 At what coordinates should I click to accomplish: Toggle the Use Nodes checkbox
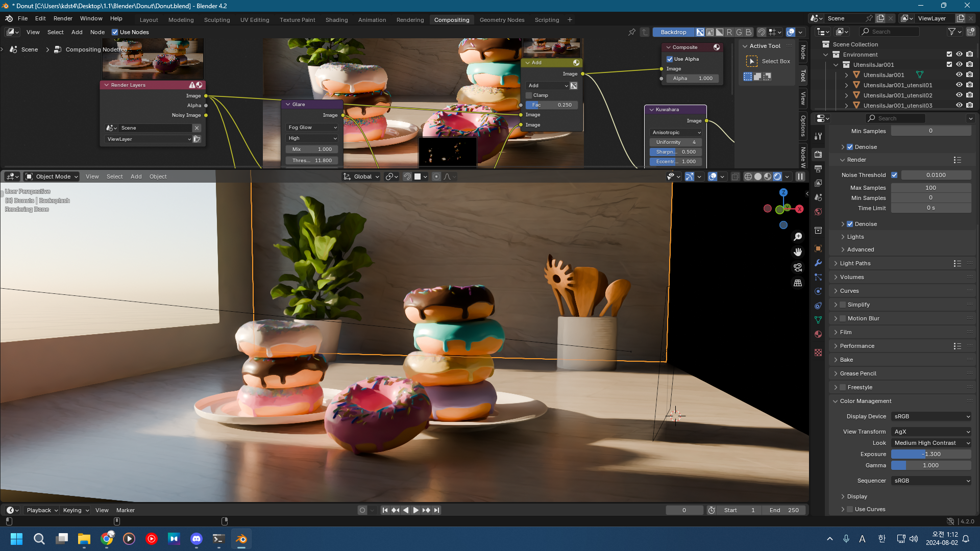click(115, 32)
